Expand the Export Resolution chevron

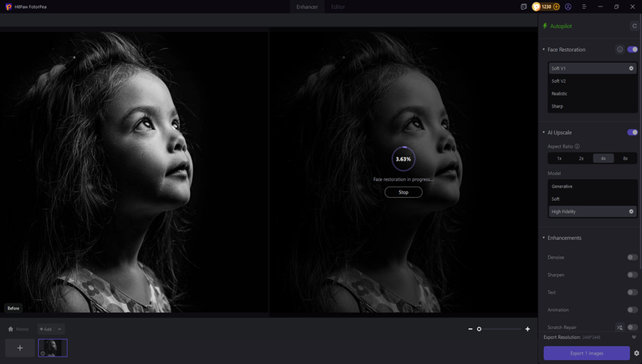point(634,337)
